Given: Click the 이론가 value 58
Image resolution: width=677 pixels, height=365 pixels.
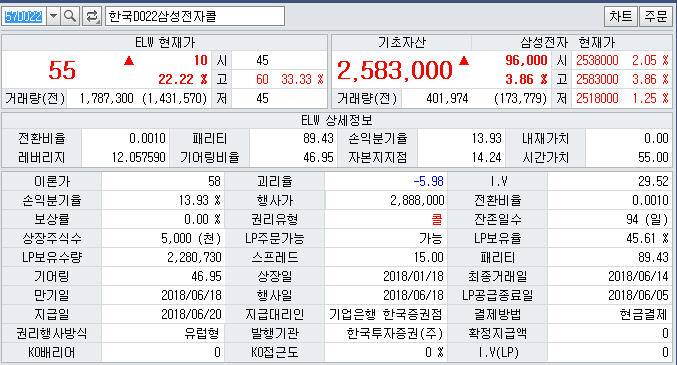Looking at the screenshot, I should click(x=214, y=181).
